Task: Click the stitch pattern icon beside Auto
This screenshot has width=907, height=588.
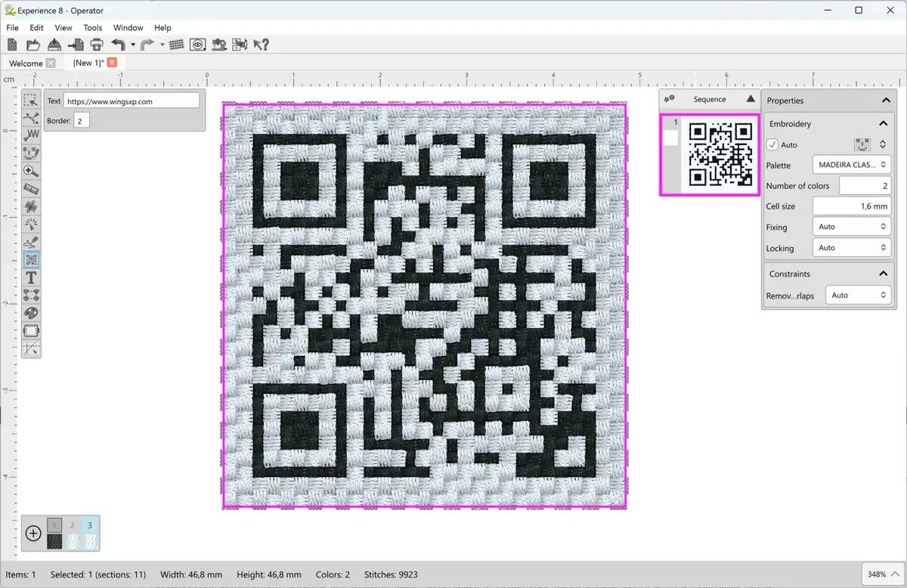Action: coord(862,144)
